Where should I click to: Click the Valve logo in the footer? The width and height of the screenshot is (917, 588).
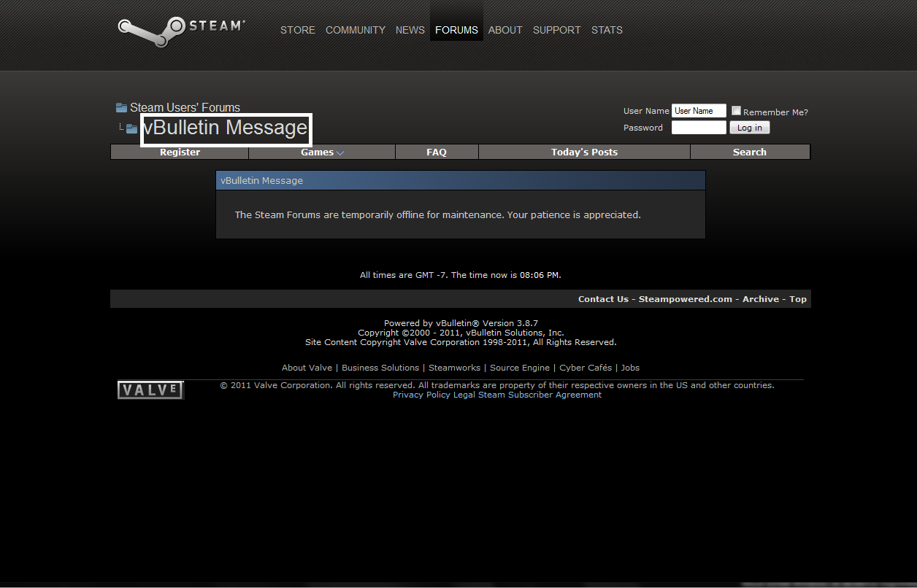pos(150,390)
